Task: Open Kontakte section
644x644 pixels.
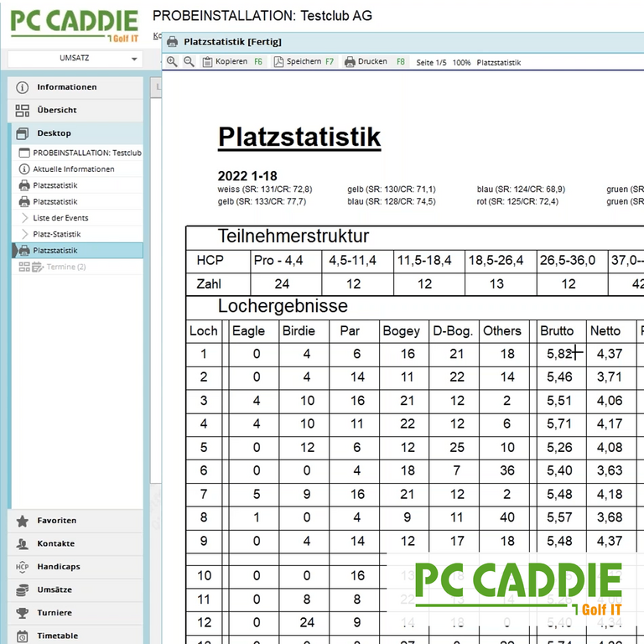Action: point(75,543)
